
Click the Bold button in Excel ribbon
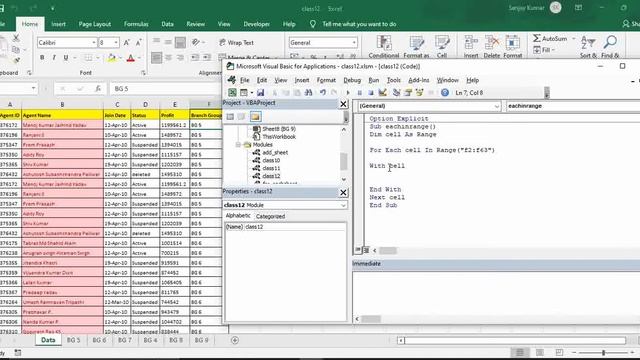[42, 58]
